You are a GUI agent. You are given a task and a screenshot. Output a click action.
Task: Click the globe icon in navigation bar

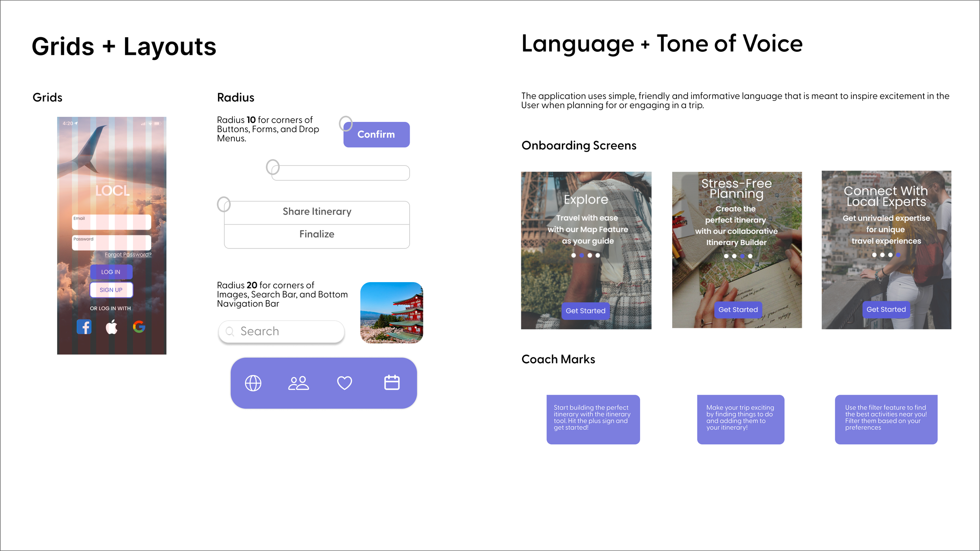(x=253, y=383)
